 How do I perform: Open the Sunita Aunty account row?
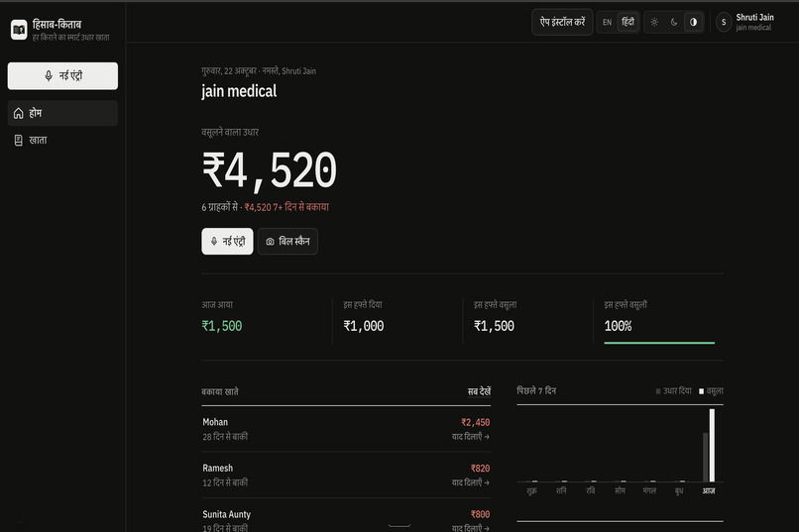click(x=346, y=516)
